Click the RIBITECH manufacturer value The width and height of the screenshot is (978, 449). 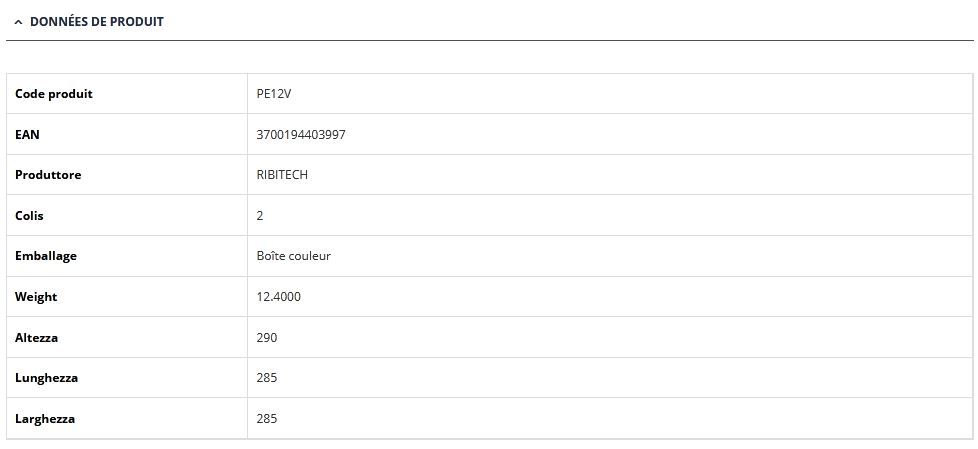tap(282, 175)
